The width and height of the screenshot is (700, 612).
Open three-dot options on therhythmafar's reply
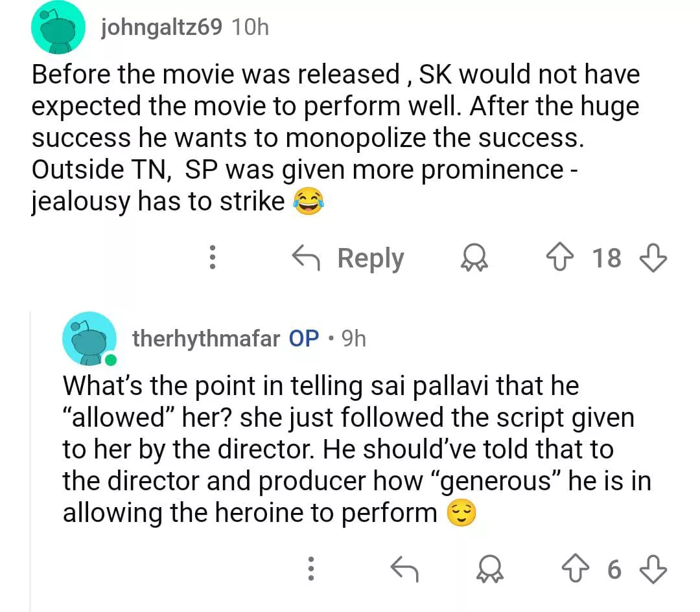[311, 569]
